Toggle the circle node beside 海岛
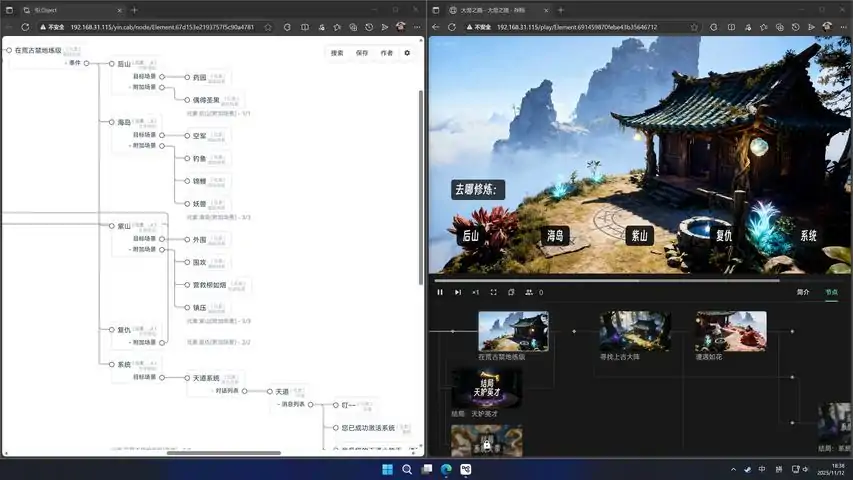The image size is (853, 480). click(x=112, y=122)
